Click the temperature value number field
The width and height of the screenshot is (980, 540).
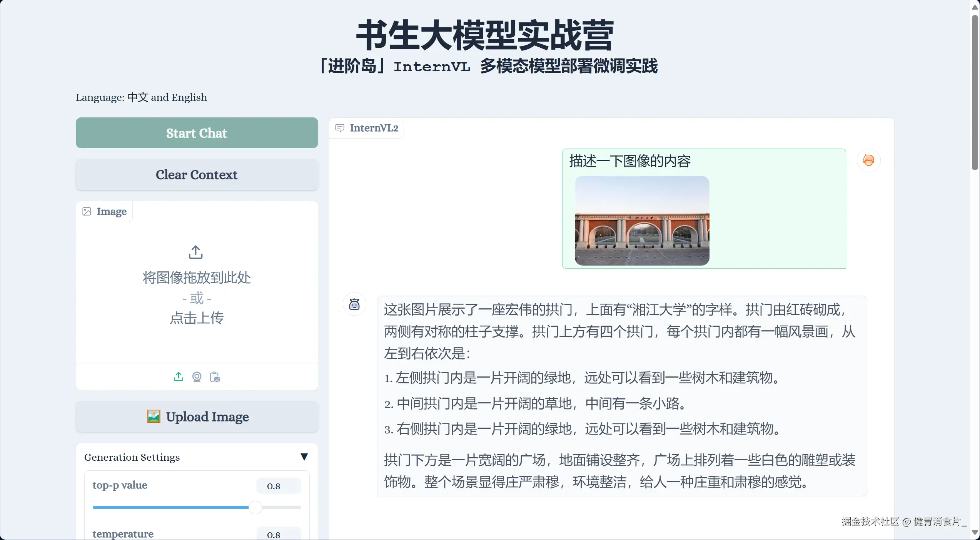pyautogui.click(x=278, y=535)
